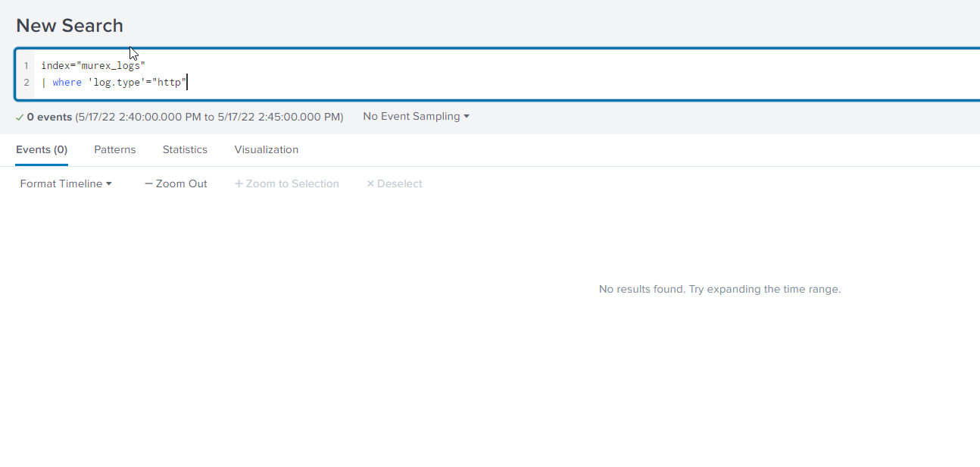Open the No Event Sampling dropdown

click(416, 117)
